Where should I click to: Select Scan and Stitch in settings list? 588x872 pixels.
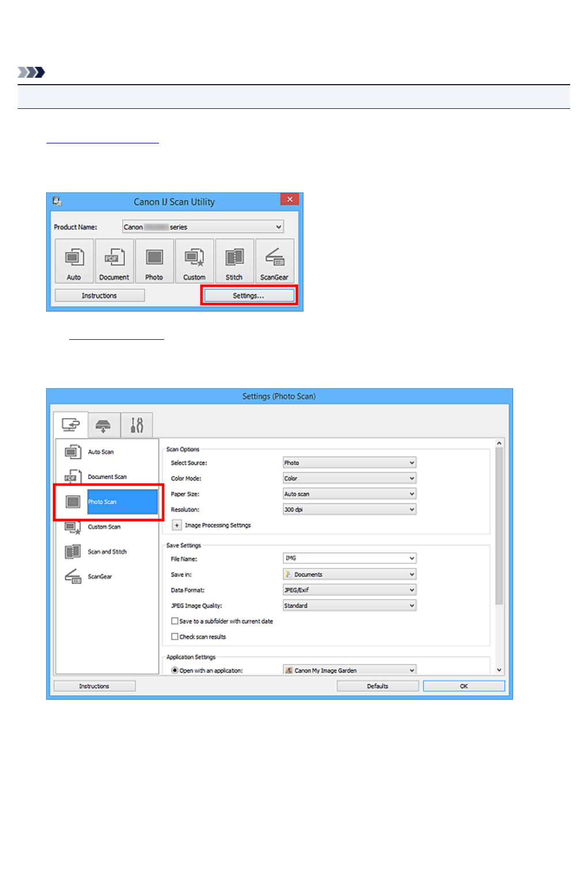tap(107, 552)
